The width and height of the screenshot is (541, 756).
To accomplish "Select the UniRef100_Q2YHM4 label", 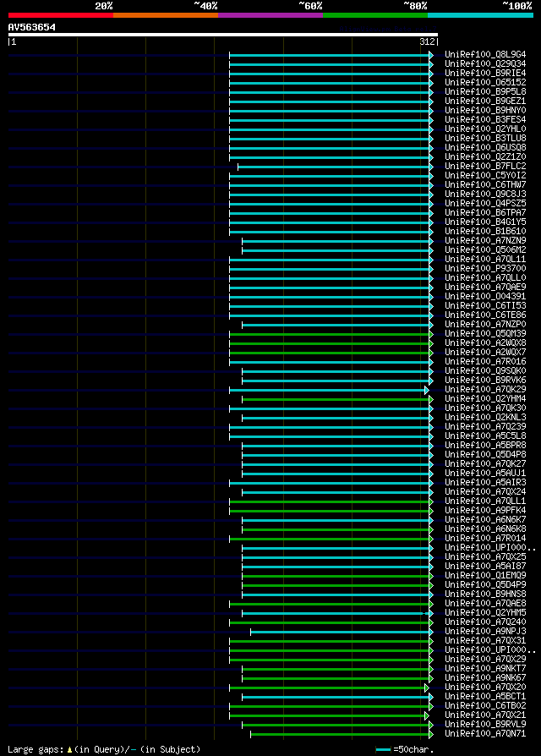I will [485, 399].
